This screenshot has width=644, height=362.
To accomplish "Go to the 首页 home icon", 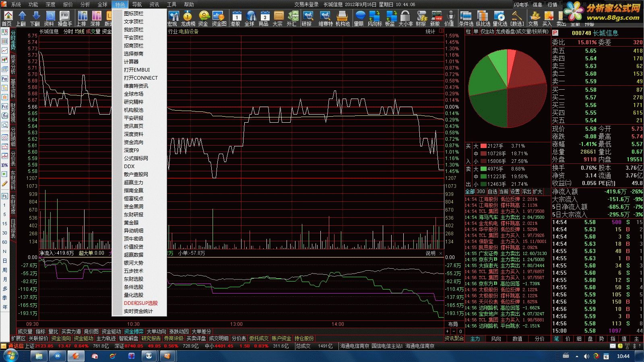I will pyautogui.click(x=7, y=19).
